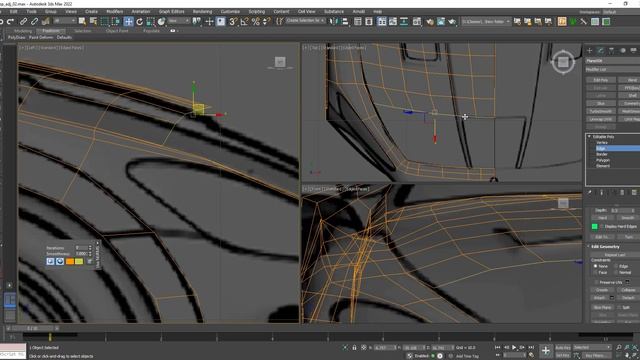
Task: Toggle the Split checkbox
Action: (x=619, y=307)
